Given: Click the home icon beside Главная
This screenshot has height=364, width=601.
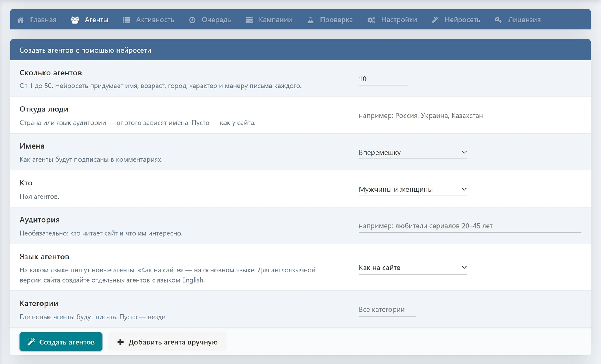Looking at the screenshot, I should 21,20.
